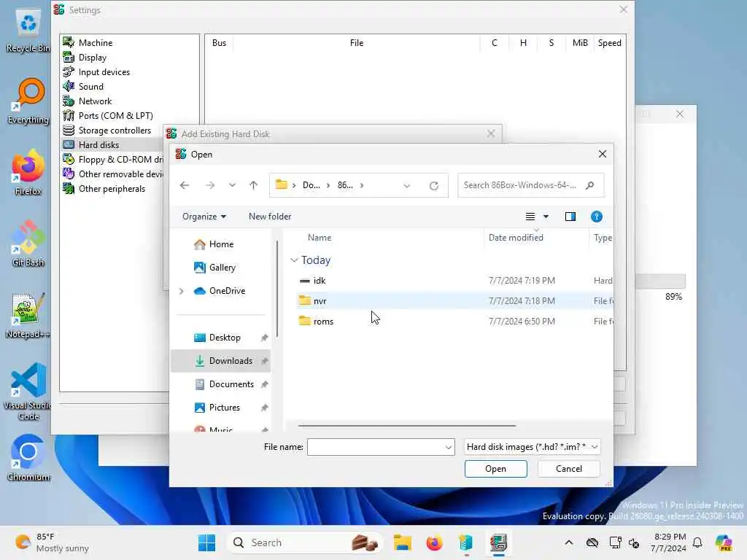This screenshot has width=747, height=560.
Task: Sort by Date modified column
Action: coord(516,238)
